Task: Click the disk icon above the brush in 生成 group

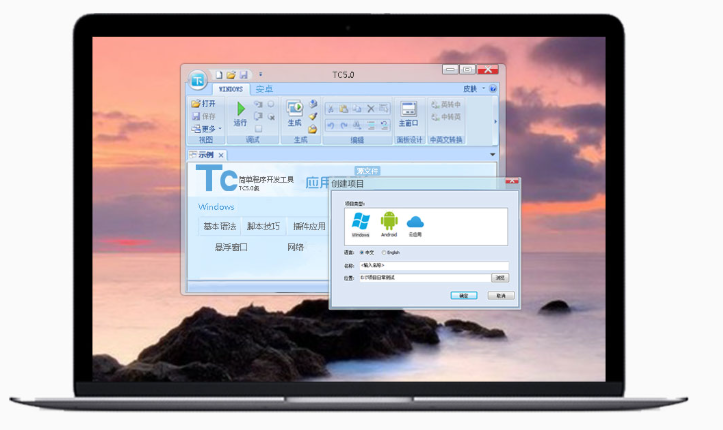Action: point(313,104)
